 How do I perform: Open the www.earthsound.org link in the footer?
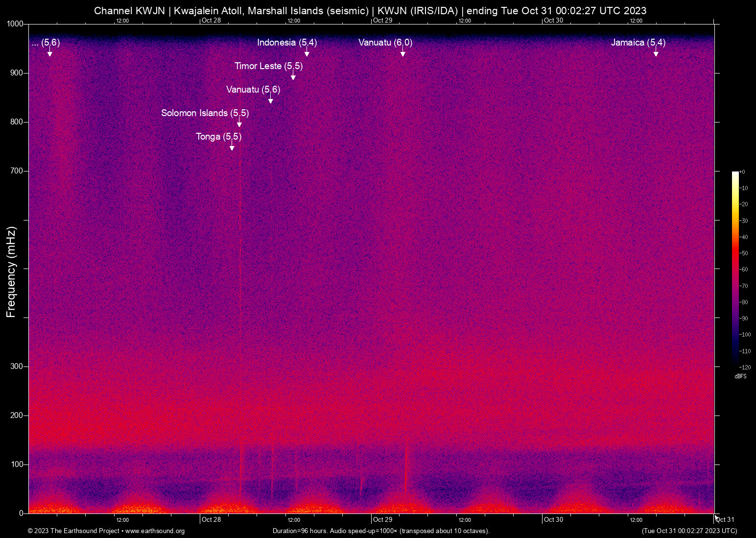[155, 531]
